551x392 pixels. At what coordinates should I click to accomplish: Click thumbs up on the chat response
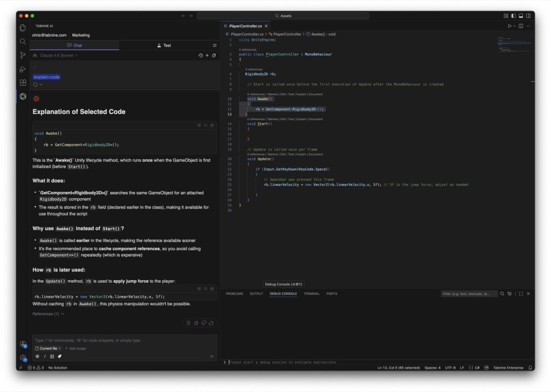click(211, 323)
